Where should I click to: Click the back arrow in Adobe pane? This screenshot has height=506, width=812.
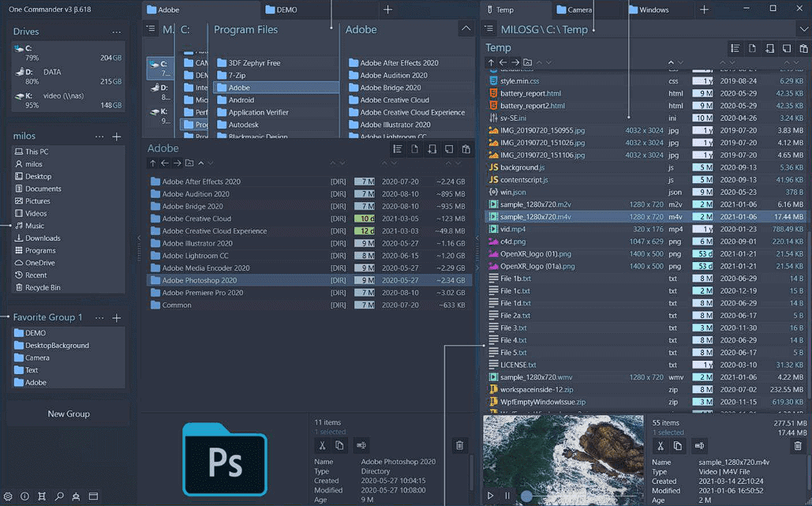[165, 163]
